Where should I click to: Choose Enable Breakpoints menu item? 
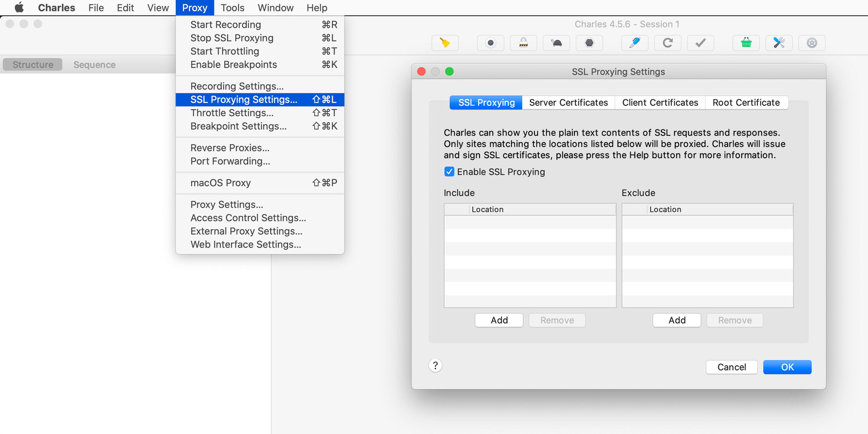pos(260,65)
